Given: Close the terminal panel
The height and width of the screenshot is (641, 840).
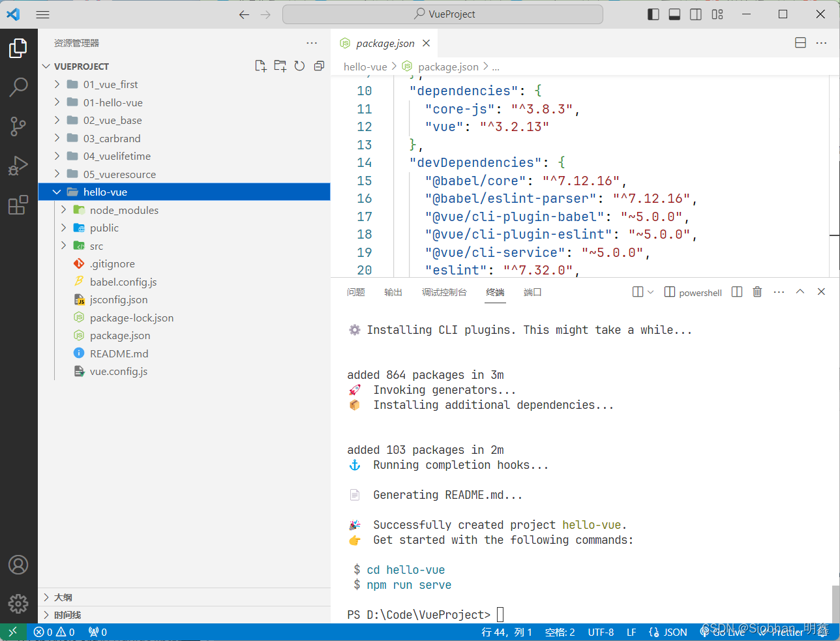Looking at the screenshot, I should (821, 292).
